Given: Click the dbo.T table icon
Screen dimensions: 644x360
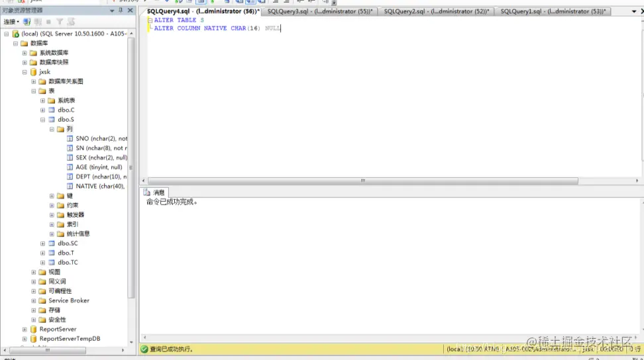Looking at the screenshot, I should pos(51,253).
